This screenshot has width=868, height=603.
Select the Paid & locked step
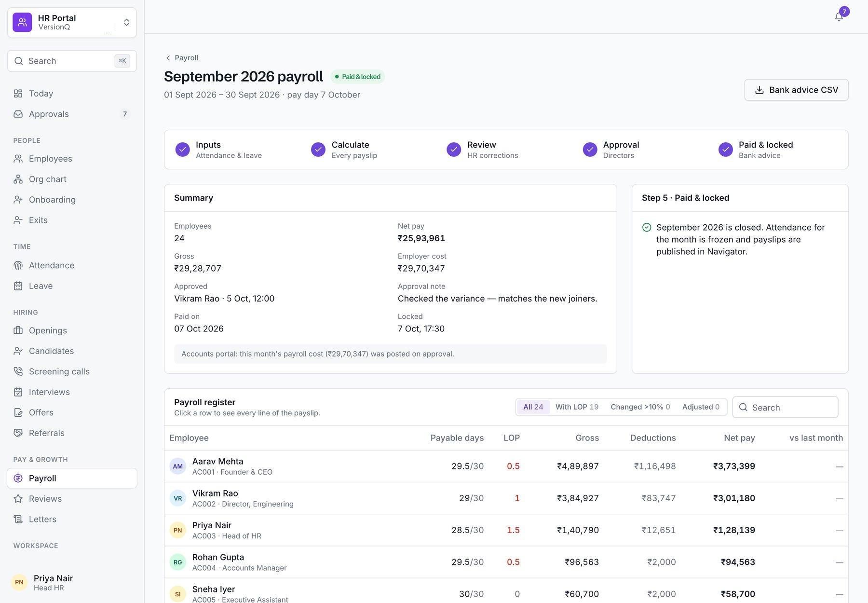pos(756,150)
